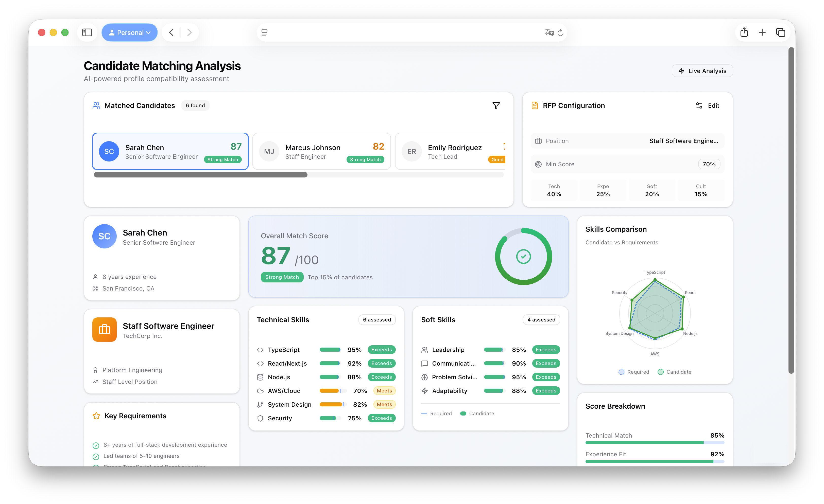Click the Edit button in RFP Configuration
824x504 pixels.
coord(707,105)
